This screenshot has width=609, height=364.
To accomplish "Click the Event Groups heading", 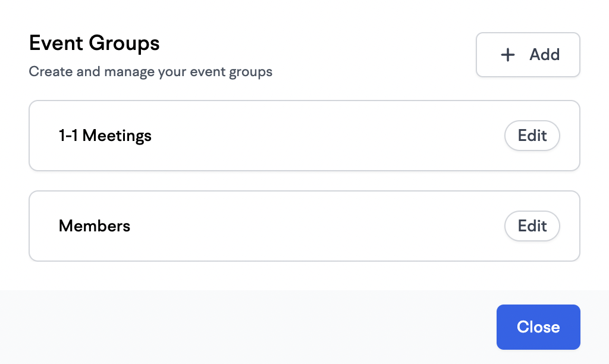I will click(95, 43).
